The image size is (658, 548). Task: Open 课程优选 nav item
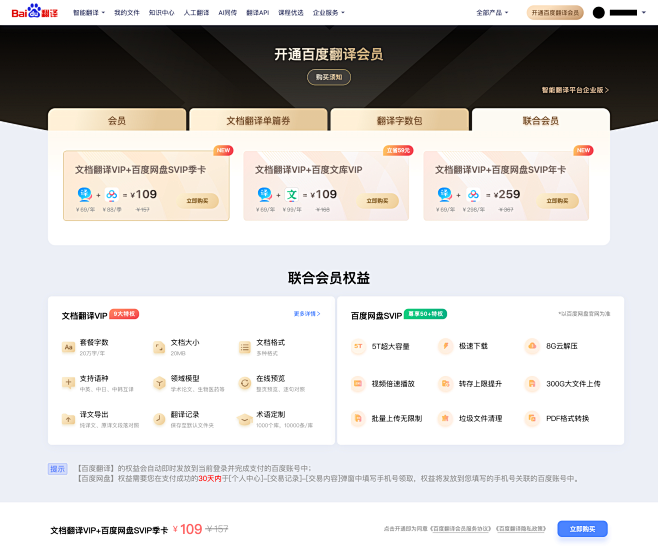(291, 13)
